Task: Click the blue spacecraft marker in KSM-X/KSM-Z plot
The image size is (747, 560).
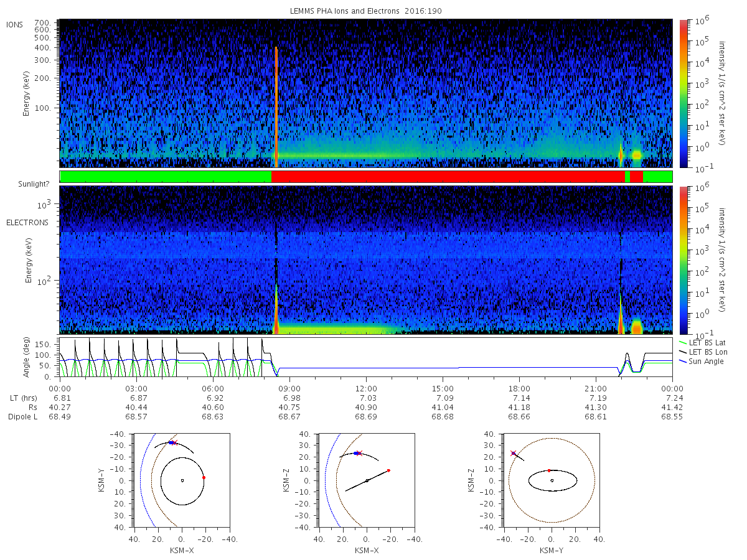Action: pyautogui.click(x=355, y=453)
